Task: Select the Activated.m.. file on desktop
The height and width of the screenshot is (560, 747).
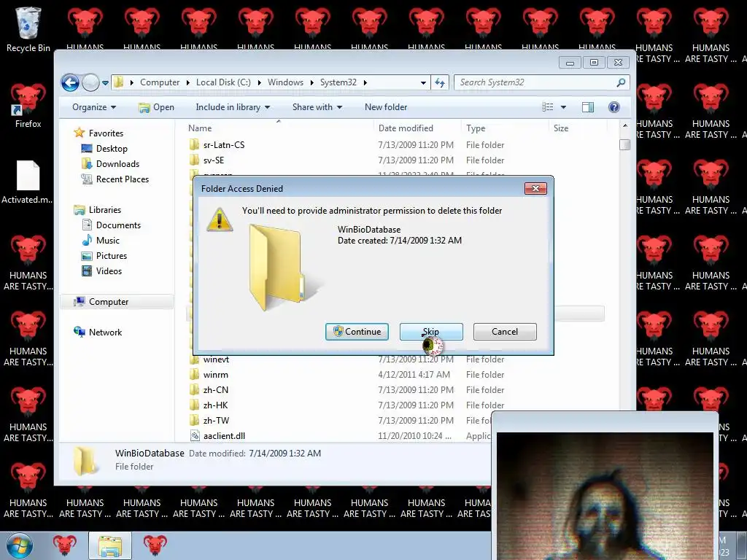Action: point(28,182)
